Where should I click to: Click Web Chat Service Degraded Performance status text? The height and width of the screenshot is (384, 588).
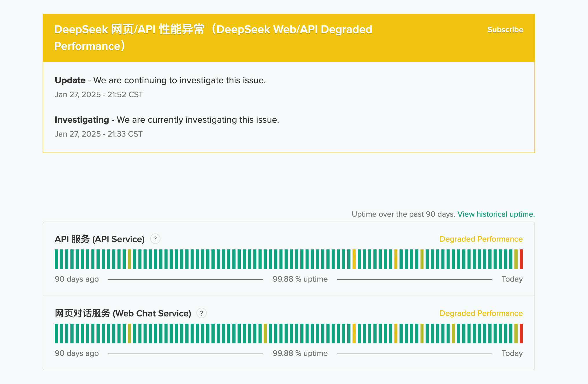point(481,313)
